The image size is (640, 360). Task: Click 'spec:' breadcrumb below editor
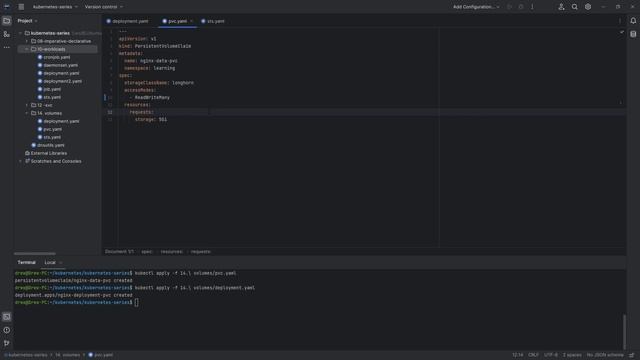(x=147, y=252)
